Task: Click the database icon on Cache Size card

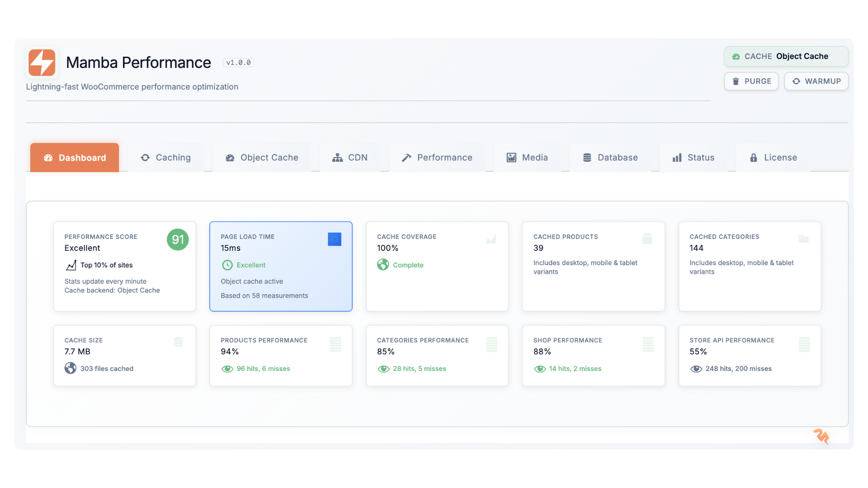Action: pos(178,342)
